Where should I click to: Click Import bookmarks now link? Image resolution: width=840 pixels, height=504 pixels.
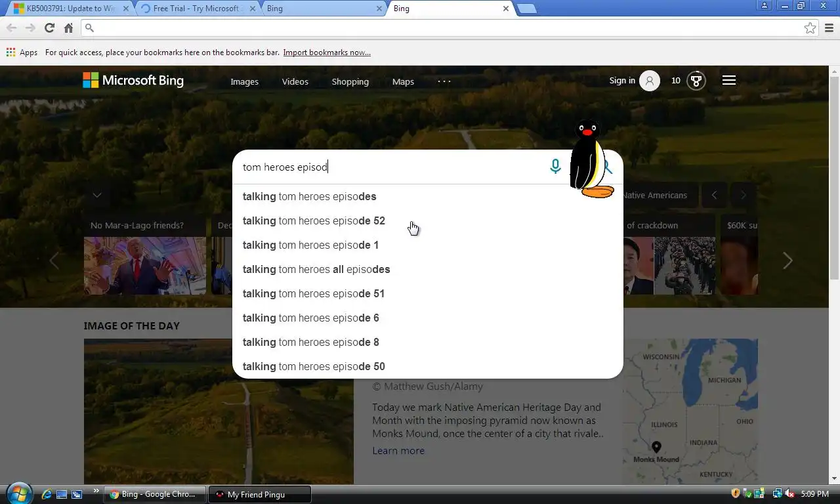(x=327, y=52)
